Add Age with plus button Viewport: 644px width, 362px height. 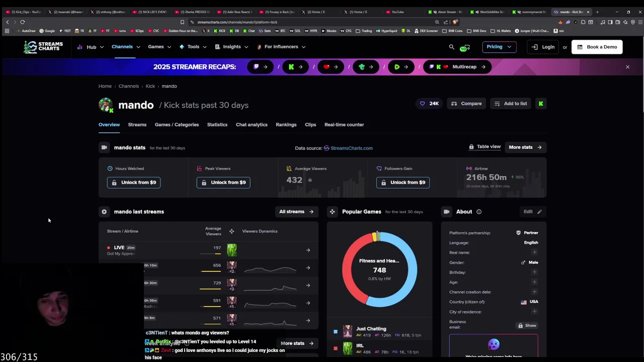click(534, 282)
